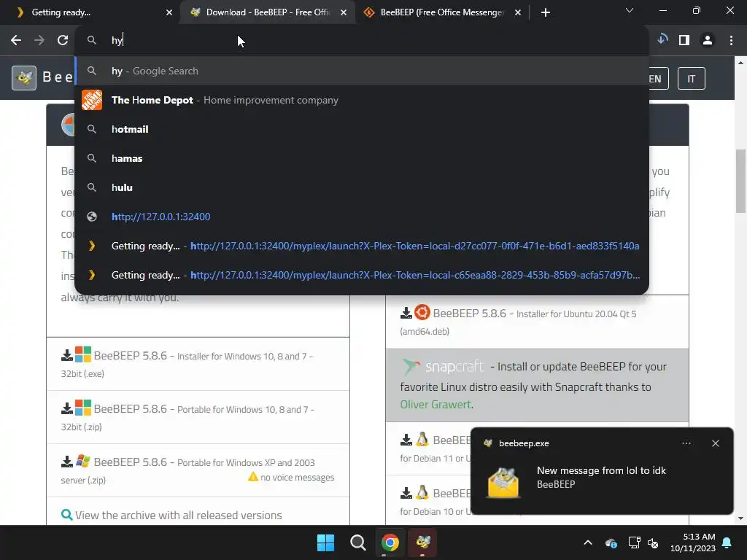This screenshot has height=560, width=747.
Task: Open Plex launch suggestion ending aed833f5140a
Action: point(362,246)
